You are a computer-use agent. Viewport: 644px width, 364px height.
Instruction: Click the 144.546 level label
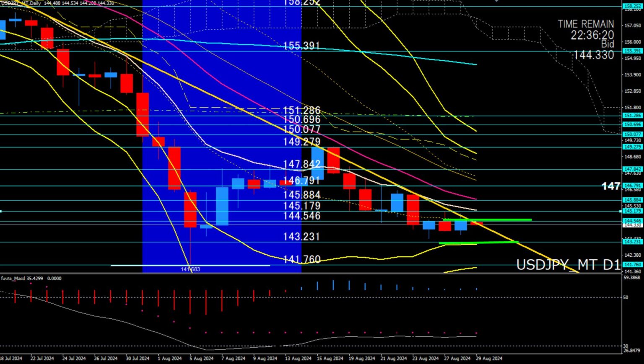301,216
